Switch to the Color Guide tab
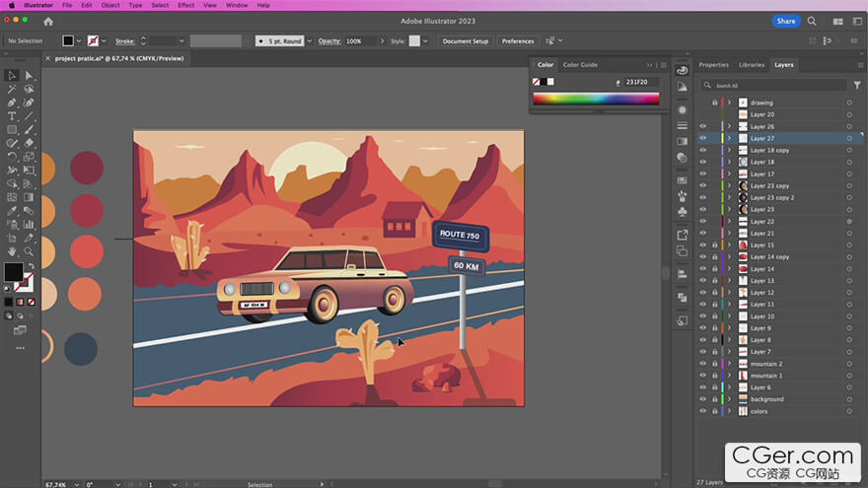Screen dimensions: 868x488 click(580, 65)
